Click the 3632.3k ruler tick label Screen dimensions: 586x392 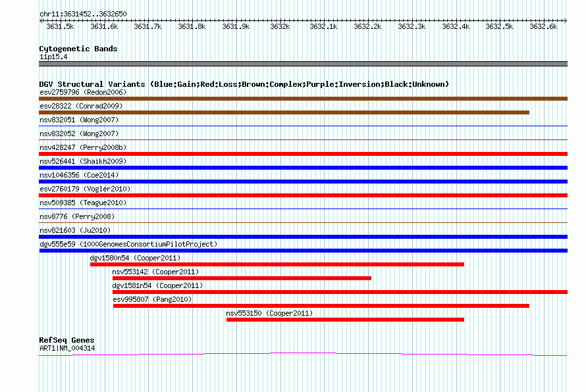coord(412,26)
